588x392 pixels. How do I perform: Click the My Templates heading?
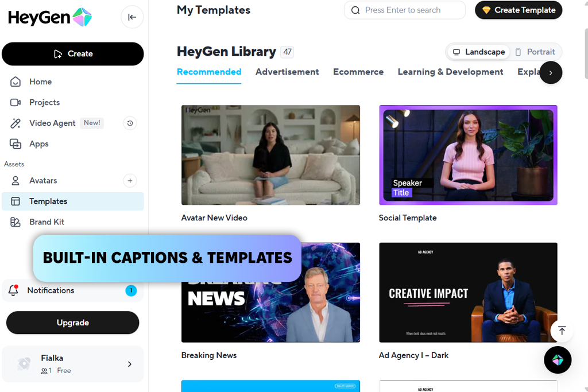214,10
